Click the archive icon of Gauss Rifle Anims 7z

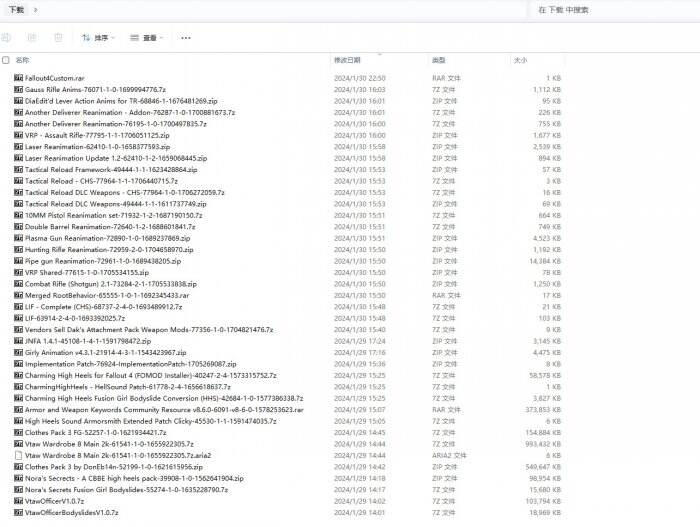pos(18,89)
